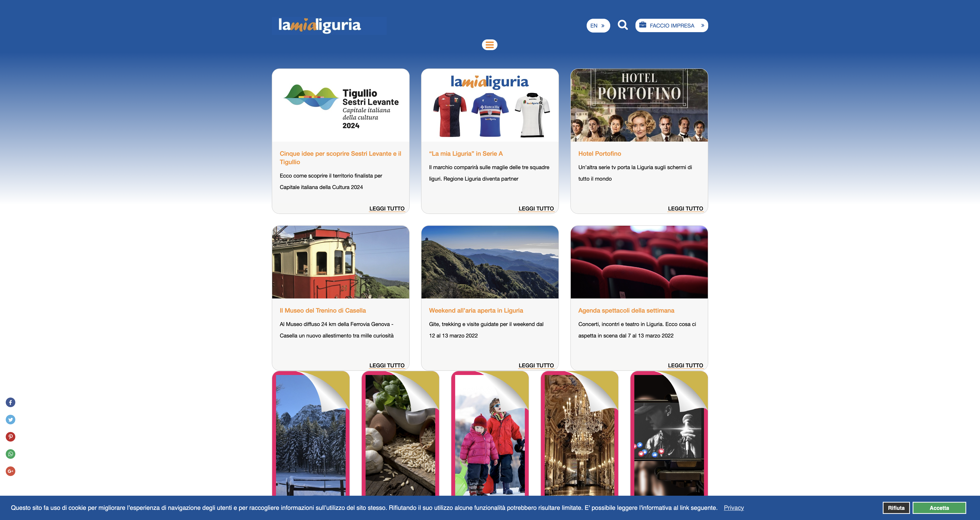Open the orange hamburger menu

[490, 45]
